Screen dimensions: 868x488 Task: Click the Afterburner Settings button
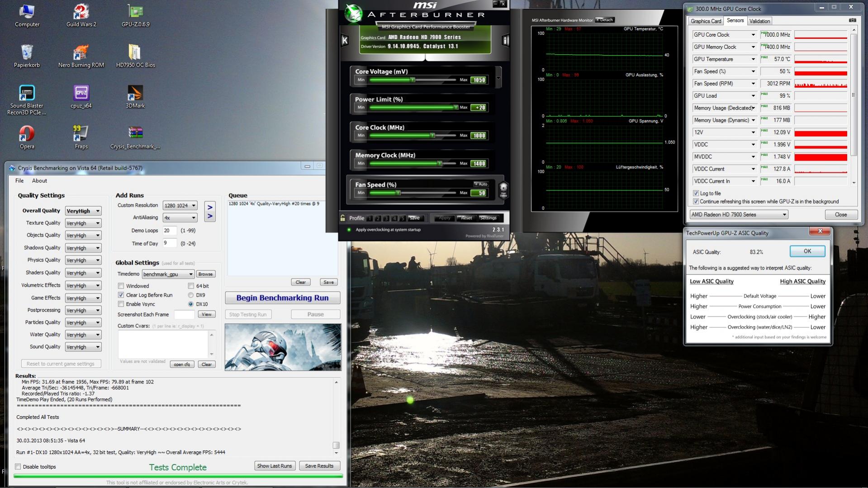coord(488,218)
